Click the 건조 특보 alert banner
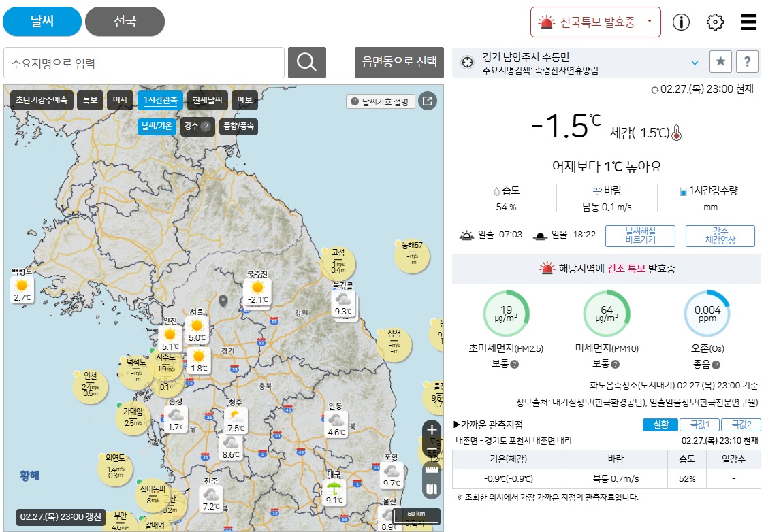The height and width of the screenshot is (532, 766). point(607,269)
